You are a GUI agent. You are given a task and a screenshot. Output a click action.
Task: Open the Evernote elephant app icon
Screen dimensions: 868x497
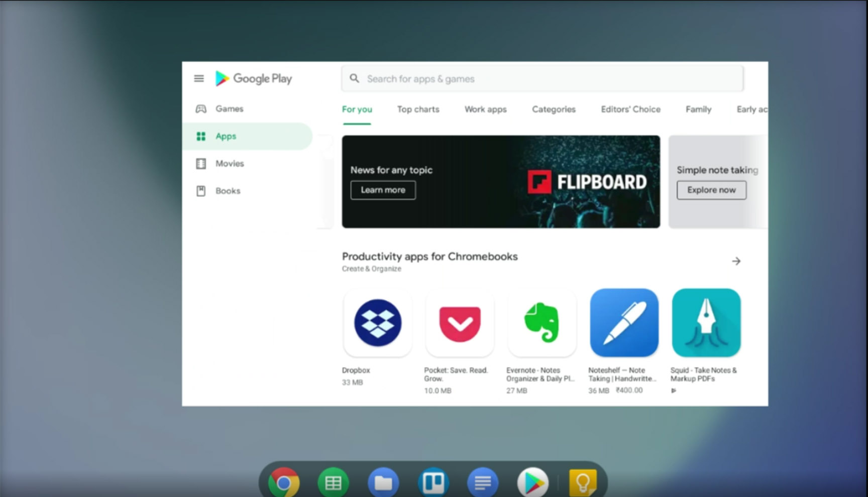[542, 323]
